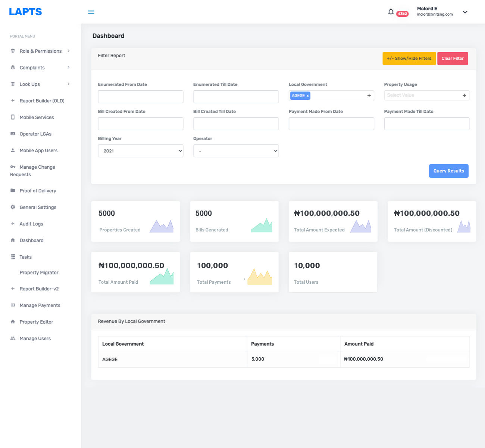
Task: Toggle filters with Show/Hide Filters button
Action: point(409,58)
